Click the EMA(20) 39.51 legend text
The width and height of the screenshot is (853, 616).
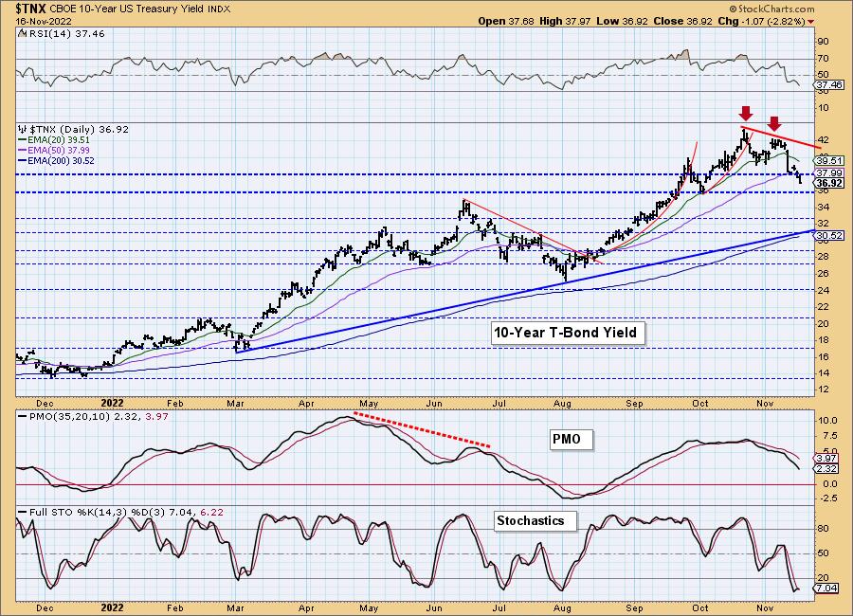[59, 140]
